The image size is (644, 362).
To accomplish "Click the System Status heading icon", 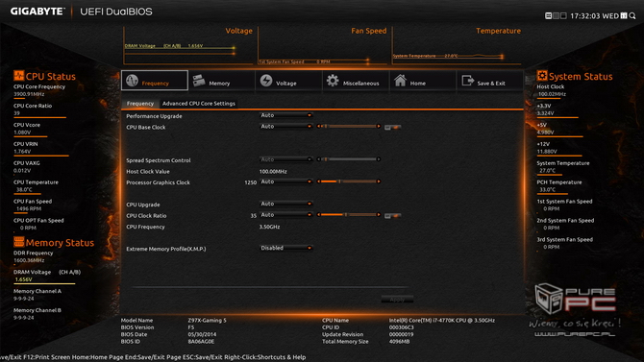I will pyautogui.click(x=542, y=76).
